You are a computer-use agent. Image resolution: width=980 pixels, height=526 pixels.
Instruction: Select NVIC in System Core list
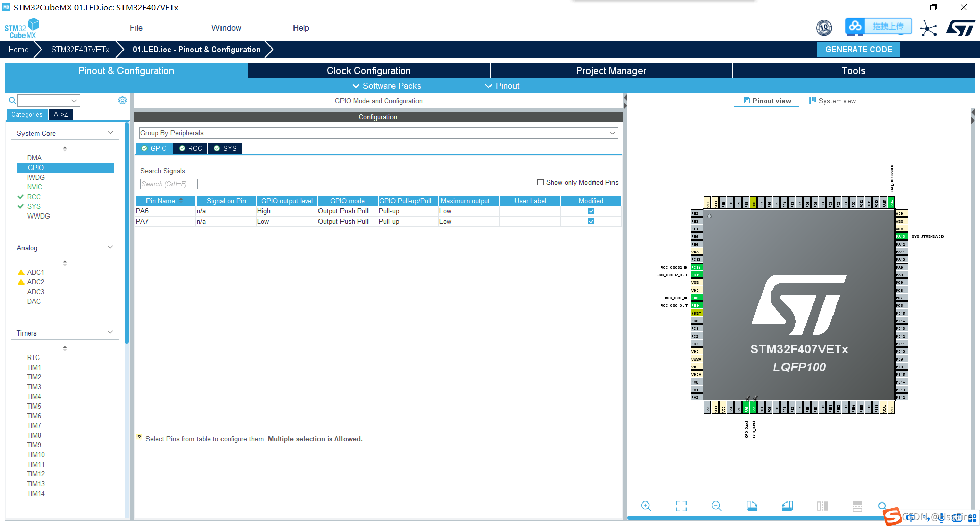[x=35, y=187]
